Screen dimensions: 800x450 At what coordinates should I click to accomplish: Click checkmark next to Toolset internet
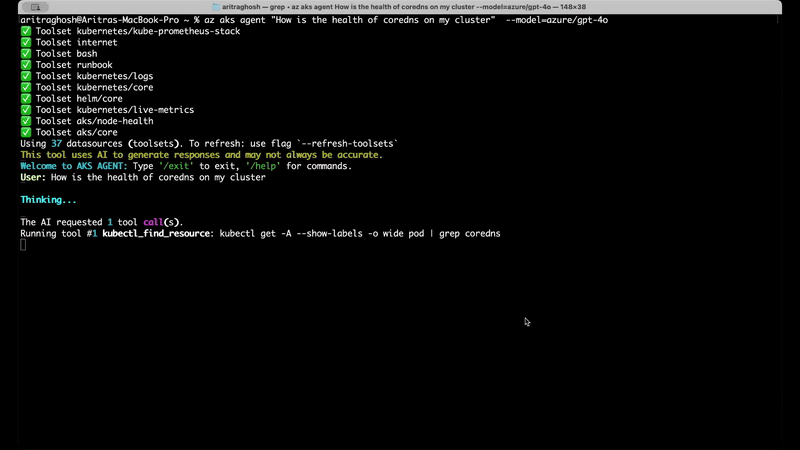click(x=26, y=42)
